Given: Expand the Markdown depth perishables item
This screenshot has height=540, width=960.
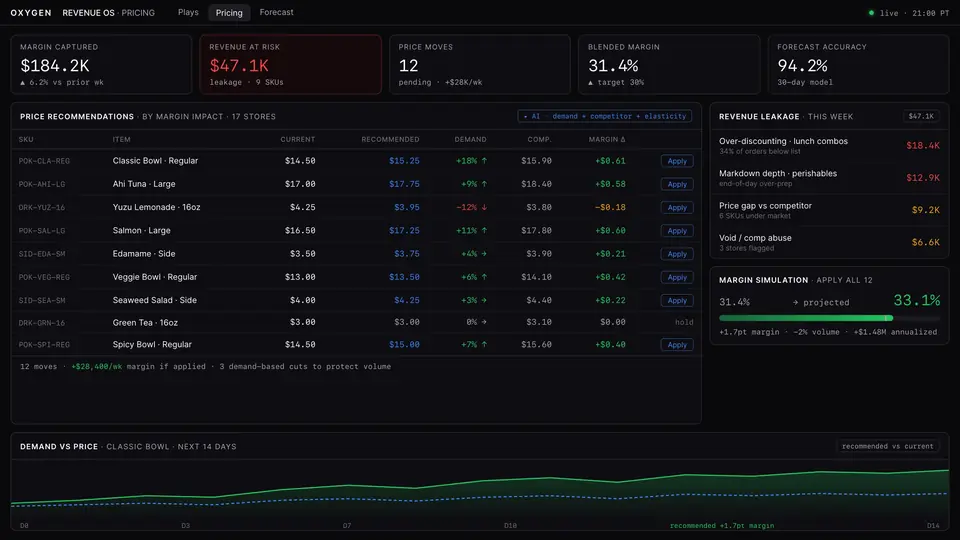Looking at the screenshot, I should pyautogui.click(x=829, y=178).
